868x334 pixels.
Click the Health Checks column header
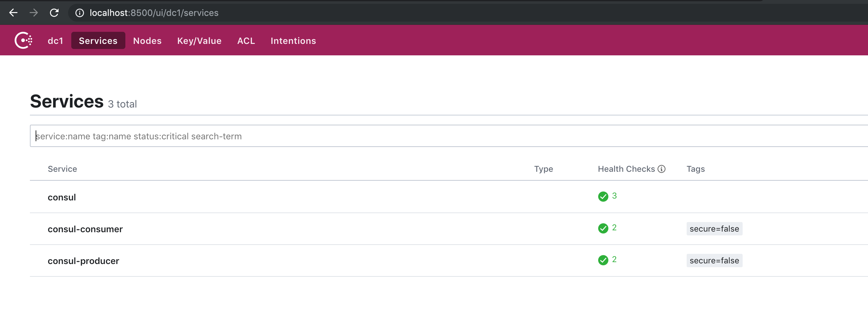pos(626,169)
